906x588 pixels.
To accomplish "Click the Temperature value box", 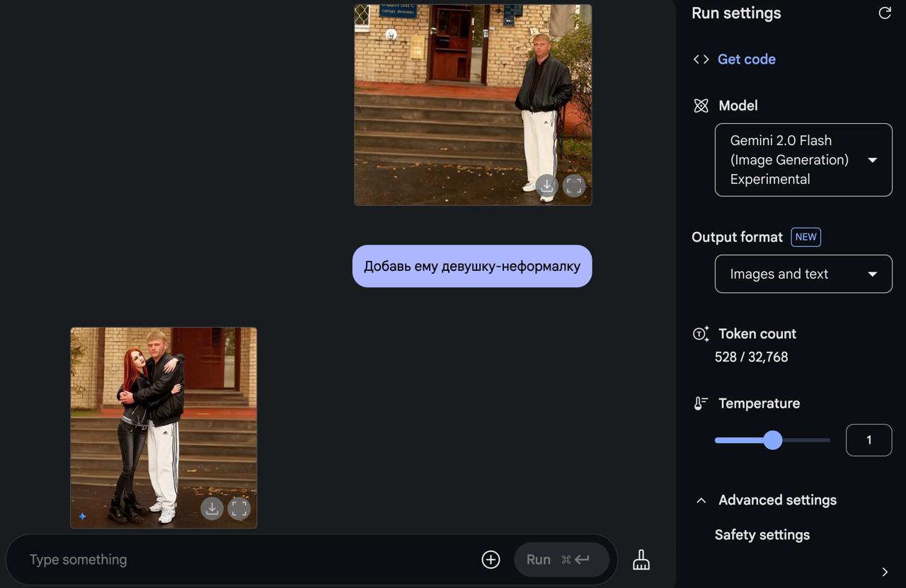I will 868,440.
